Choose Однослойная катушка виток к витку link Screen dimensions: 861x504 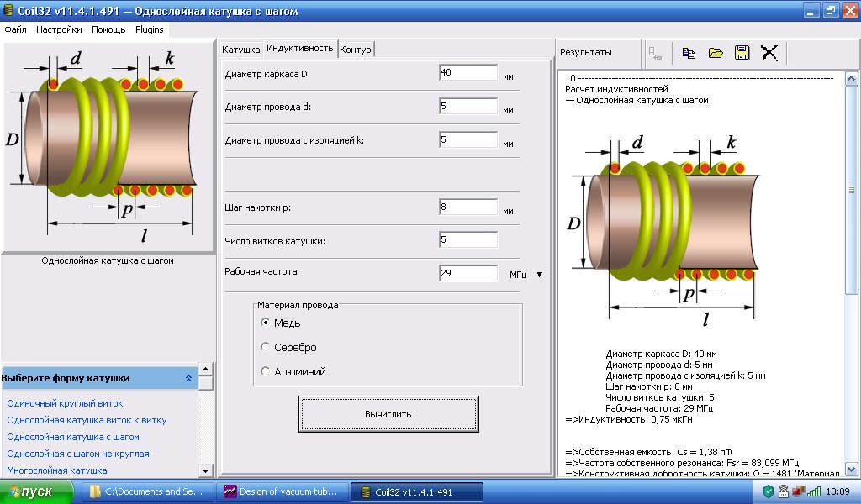click(87, 420)
